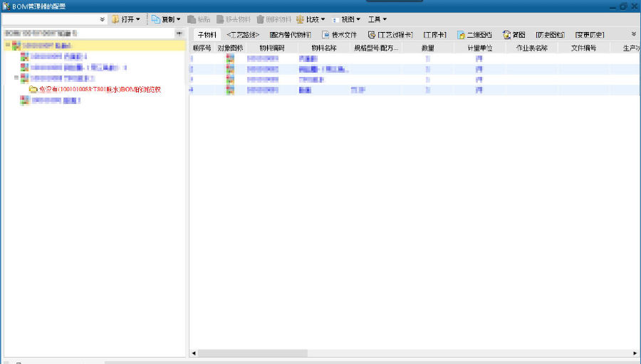The width and height of the screenshot is (641, 364).
Task: Click the 复制 copy icon
Action: (x=155, y=19)
